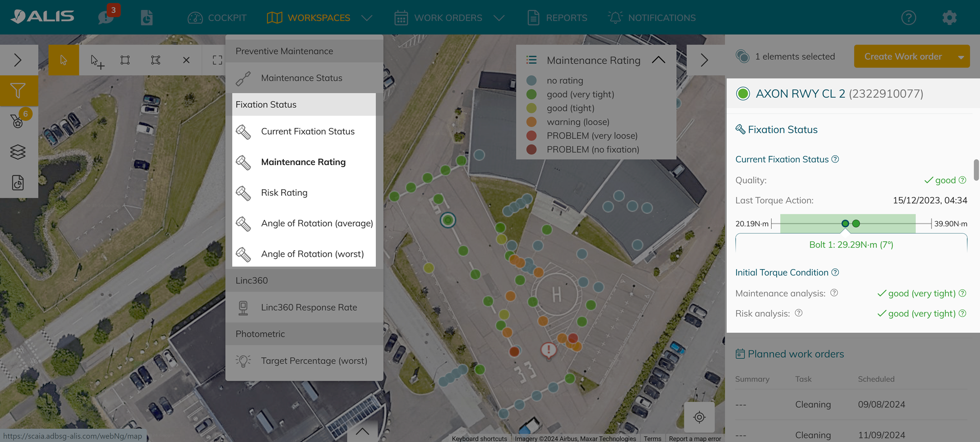Screen dimensions: 980x442
Task: Click the red alert marker on map
Action: 548,350
